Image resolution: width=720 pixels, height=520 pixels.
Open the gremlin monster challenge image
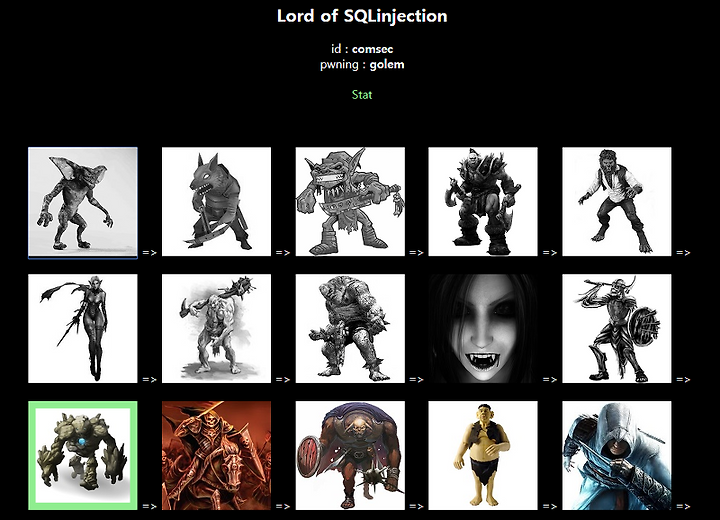[x=83, y=202]
